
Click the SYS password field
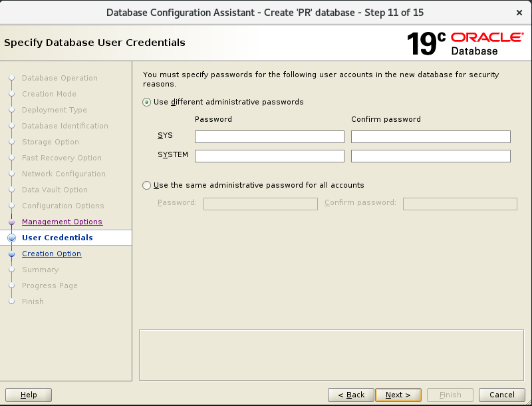click(x=269, y=137)
